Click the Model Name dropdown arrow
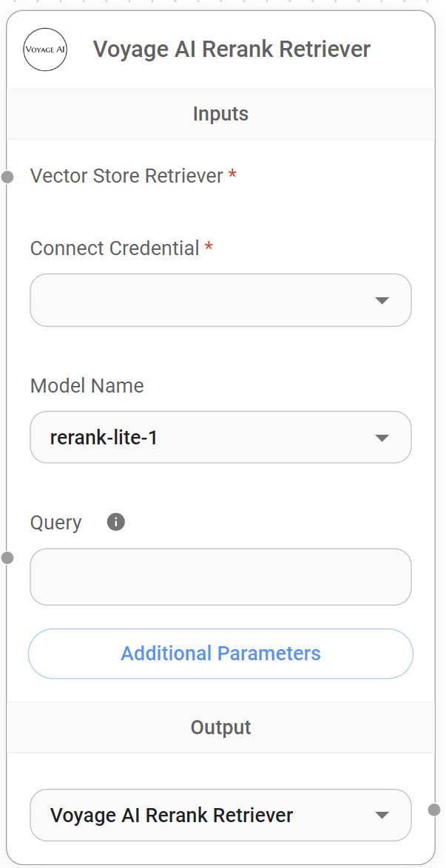The width and height of the screenshot is (446, 868). coord(382,438)
